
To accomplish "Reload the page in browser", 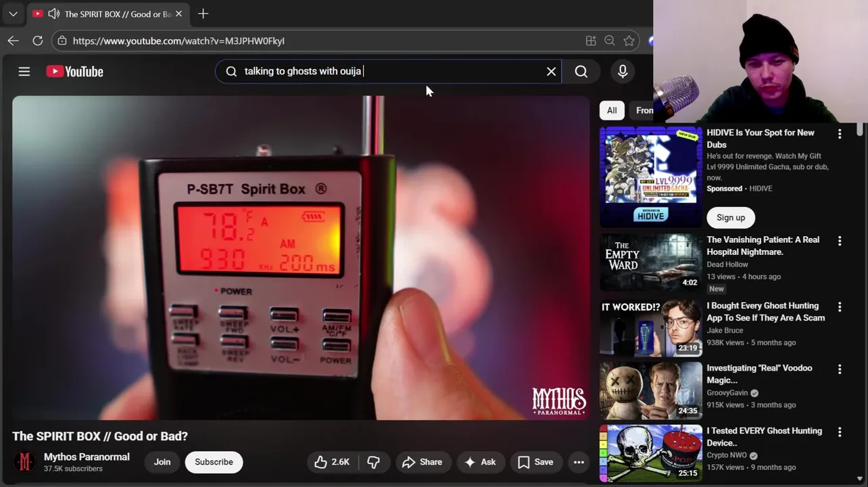I will point(38,41).
